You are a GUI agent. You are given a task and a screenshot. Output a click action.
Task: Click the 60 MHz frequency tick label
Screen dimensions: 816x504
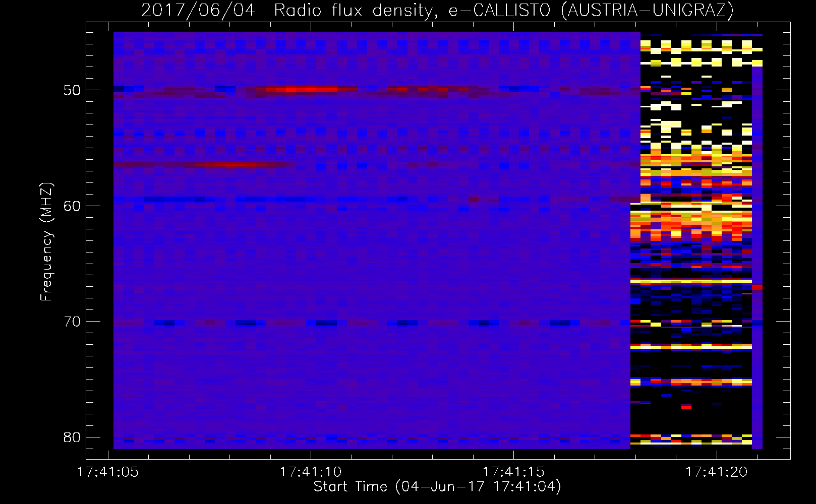tap(72, 206)
